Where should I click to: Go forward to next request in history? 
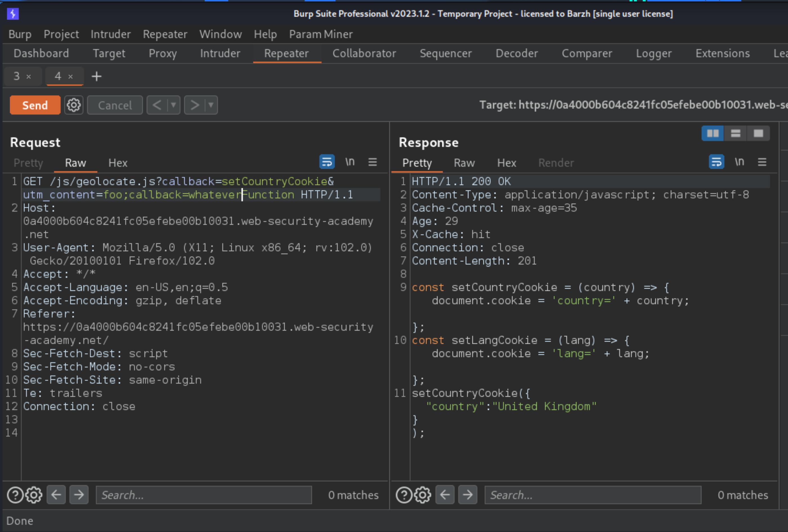(x=195, y=105)
